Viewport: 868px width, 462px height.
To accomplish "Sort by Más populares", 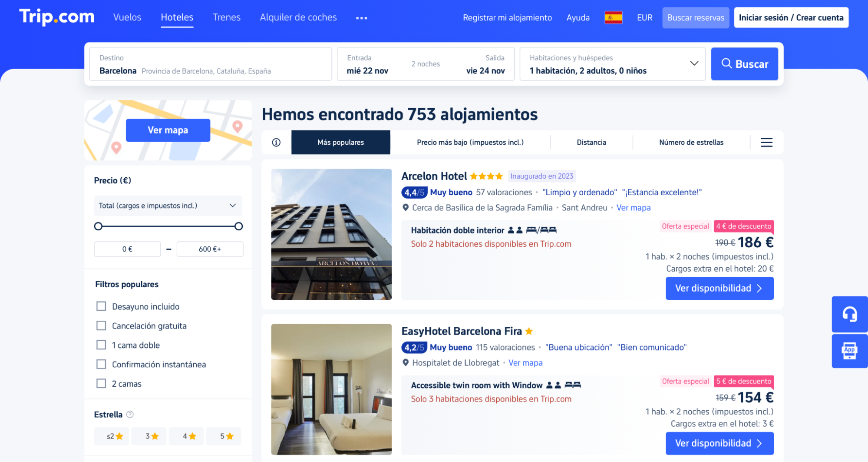I will (x=340, y=142).
